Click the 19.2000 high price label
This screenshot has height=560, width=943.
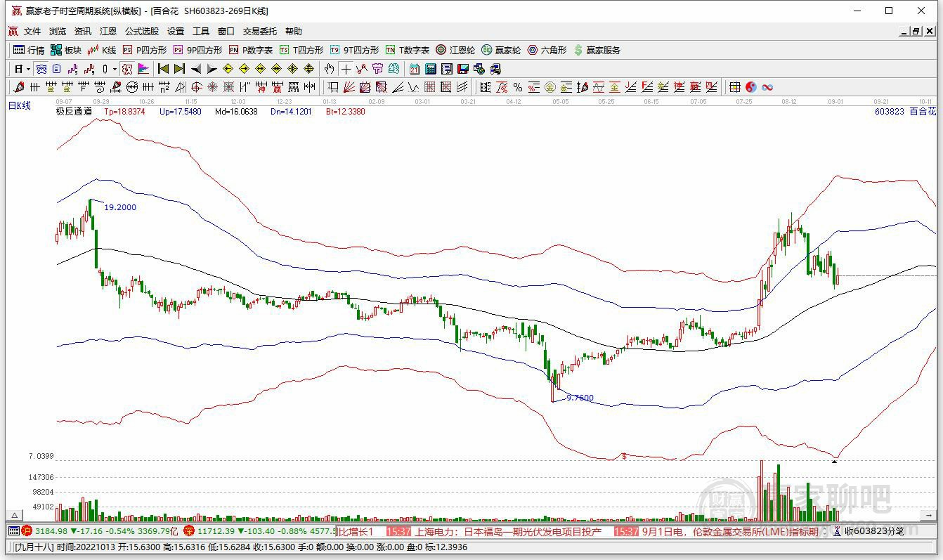[120, 207]
